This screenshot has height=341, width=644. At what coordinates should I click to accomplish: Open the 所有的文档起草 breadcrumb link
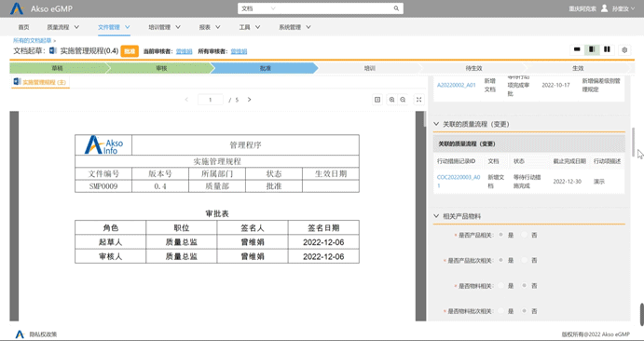coord(33,41)
